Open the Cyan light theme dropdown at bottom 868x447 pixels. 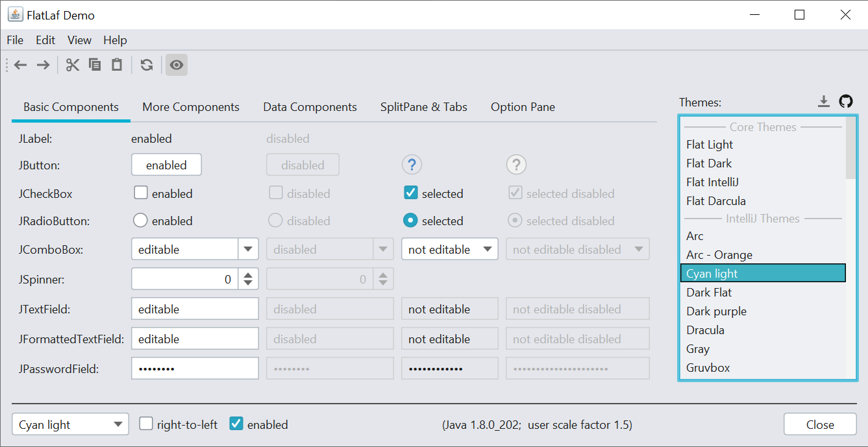coord(70,424)
